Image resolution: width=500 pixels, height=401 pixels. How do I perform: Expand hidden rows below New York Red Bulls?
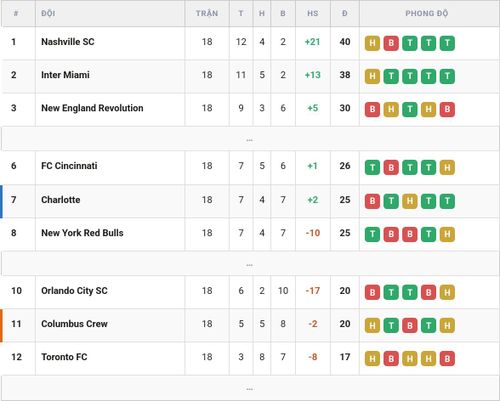[250, 264]
